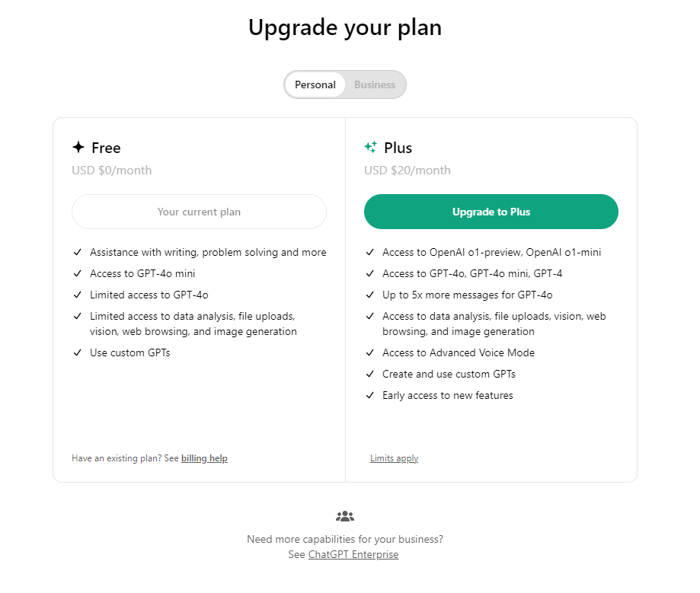Follow the ChatGPT Enterprise link
The height and width of the screenshot is (593, 700).
tap(353, 555)
